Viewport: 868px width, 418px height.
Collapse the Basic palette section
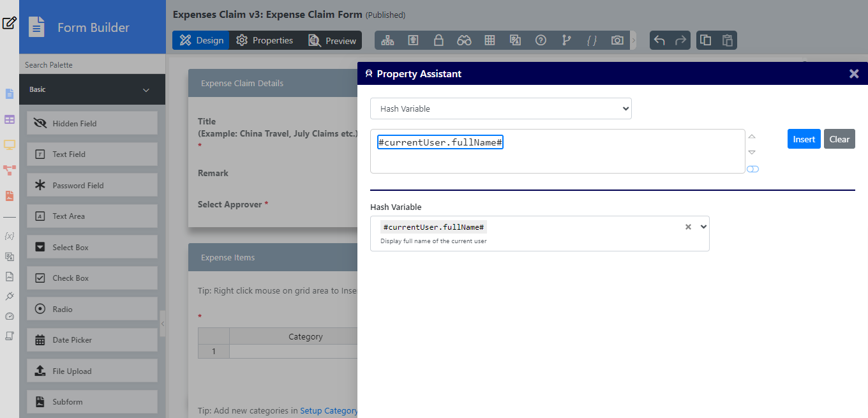click(146, 90)
